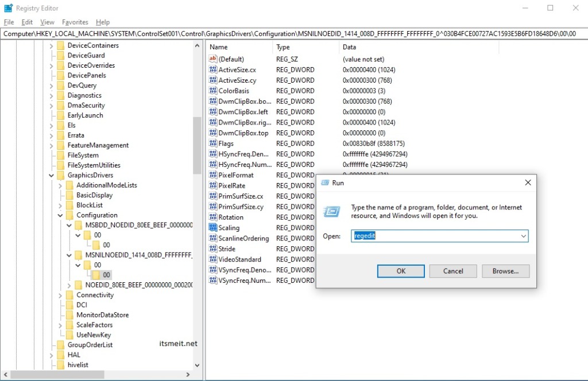This screenshot has height=381, width=588.
Task: Click the PixelRate value icon
Action: coord(213,185)
